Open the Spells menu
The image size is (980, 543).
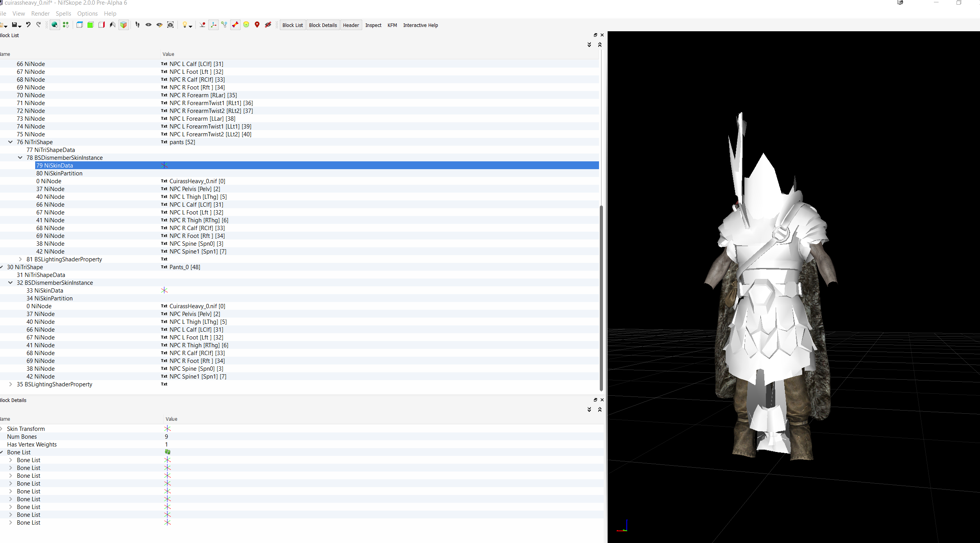63,14
